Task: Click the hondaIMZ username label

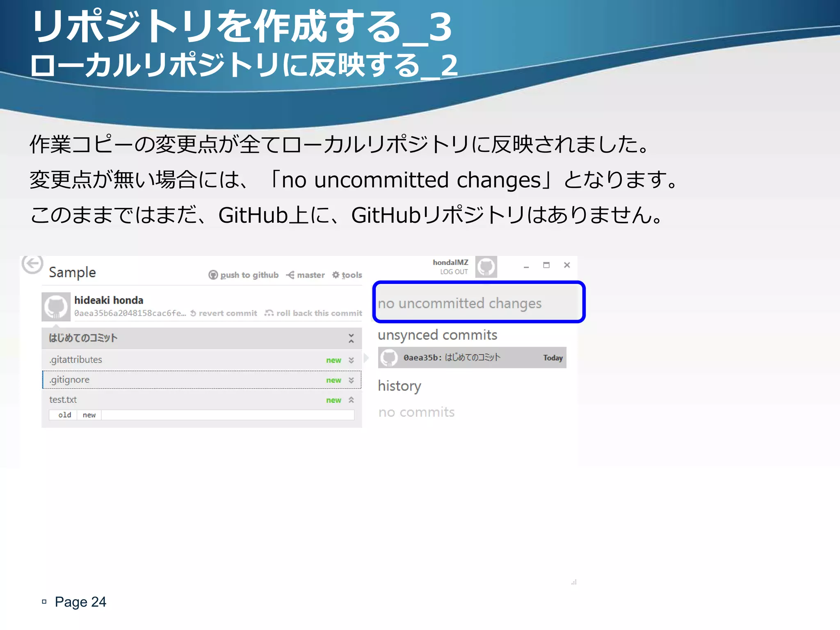Action: (450, 262)
